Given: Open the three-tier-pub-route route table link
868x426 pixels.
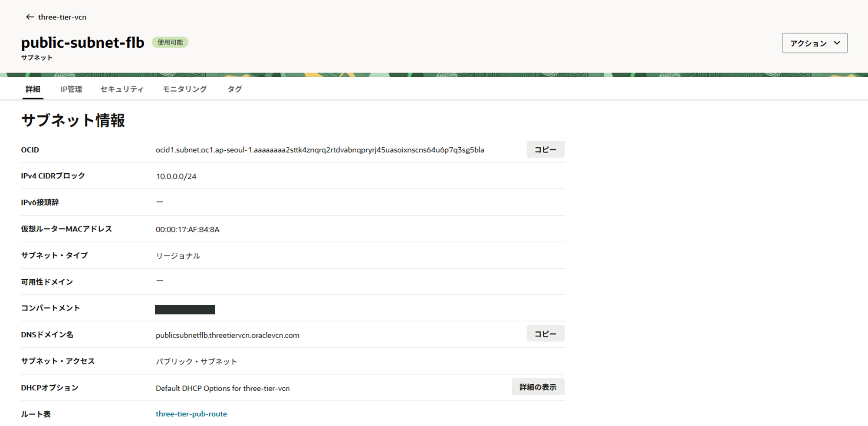Looking at the screenshot, I should pyautogui.click(x=191, y=414).
